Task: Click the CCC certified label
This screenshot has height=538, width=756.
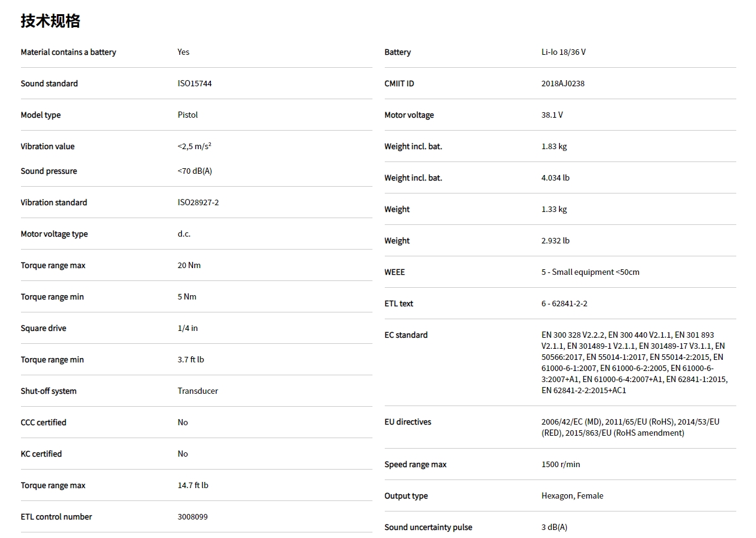Action: point(43,423)
